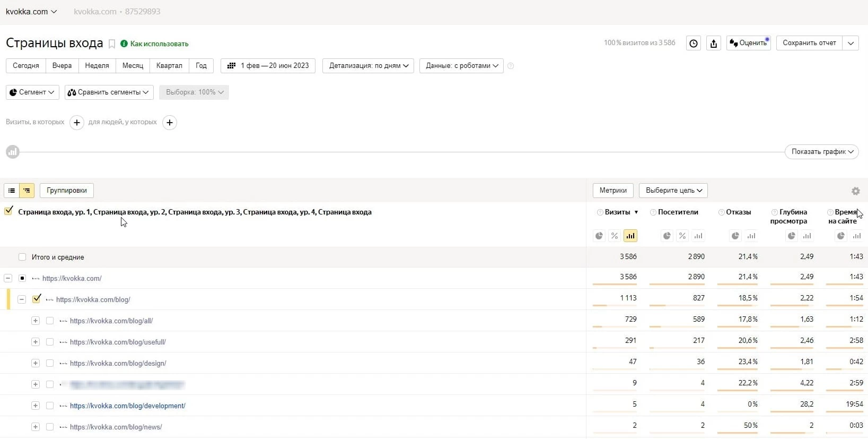This screenshot has width=868, height=439.
Task: Click percent icon under Визиты
Action: click(x=615, y=236)
